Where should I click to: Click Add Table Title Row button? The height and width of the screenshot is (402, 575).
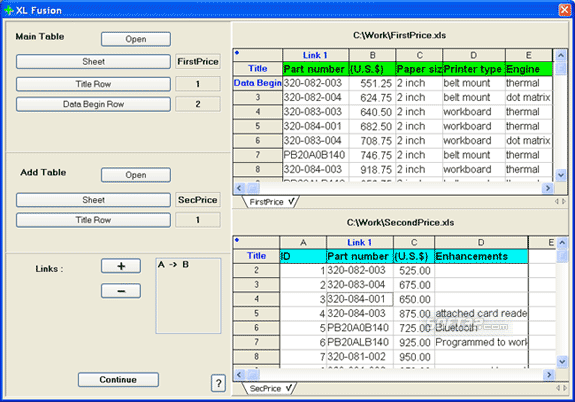[93, 220]
